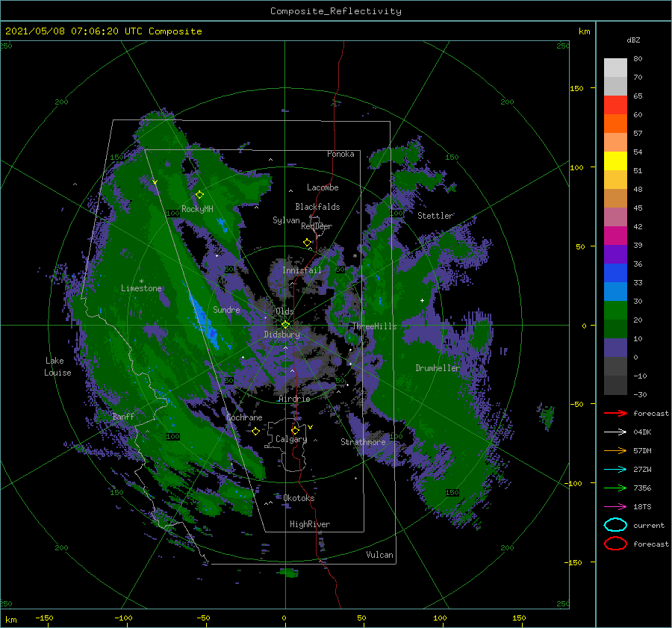
Task: Click the Banff label on the map
Action: click(123, 417)
